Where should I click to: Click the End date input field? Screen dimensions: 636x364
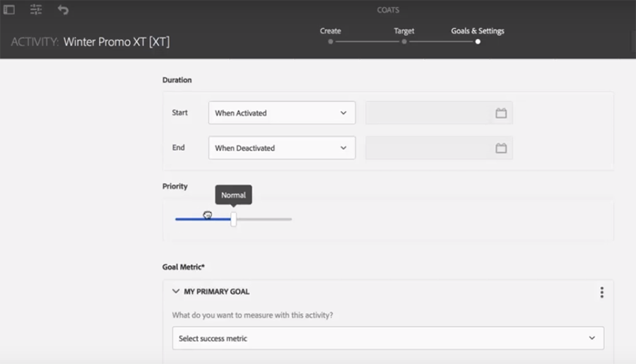(x=428, y=148)
